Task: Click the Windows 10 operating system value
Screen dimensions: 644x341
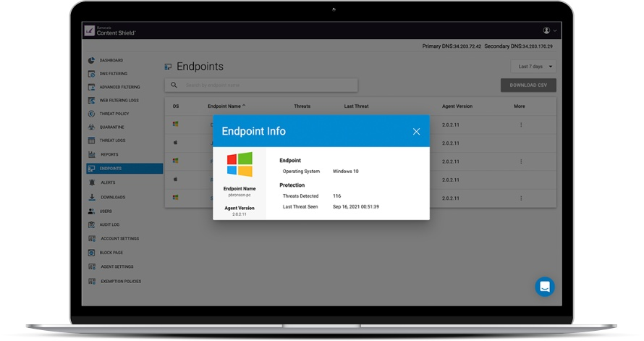Action: coord(345,172)
